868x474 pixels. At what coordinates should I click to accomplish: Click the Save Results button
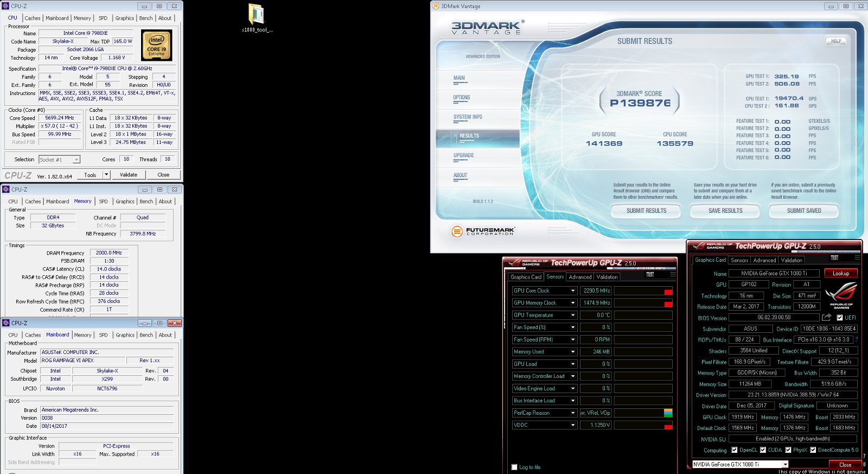tap(725, 211)
